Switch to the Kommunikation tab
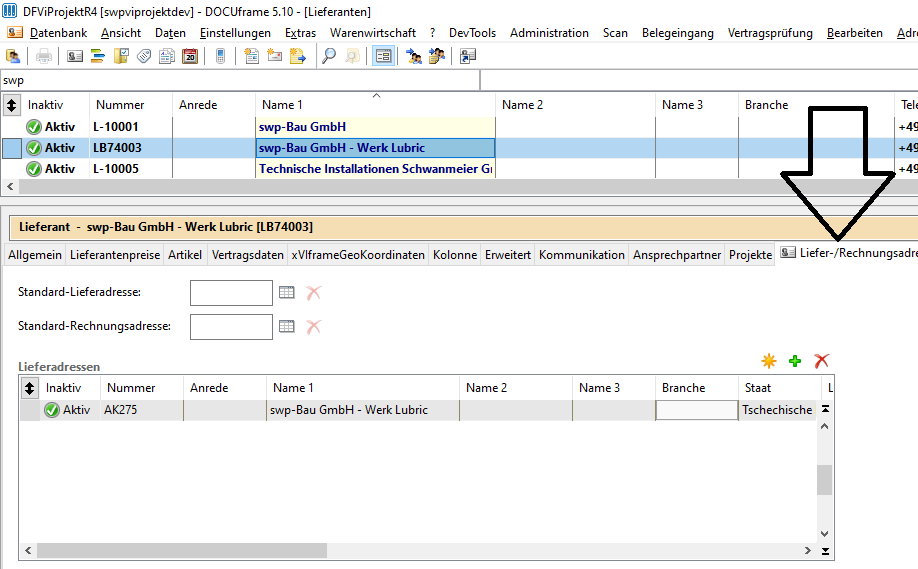 [582, 255]
